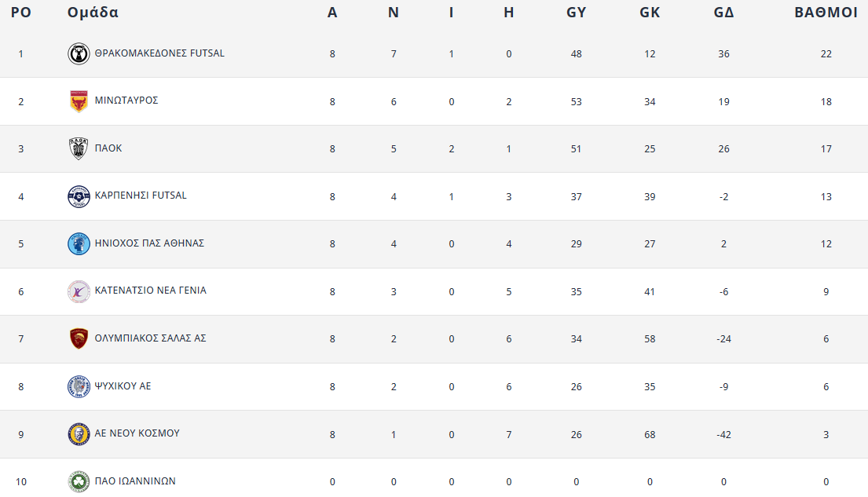The height and width of the screenshot is (497, 868).
Task: Click the ΗΝΙΟΧΟΣ ΠΑΣ ΑΘΗΝΑΣ logo
Action: tap(79, 243)
